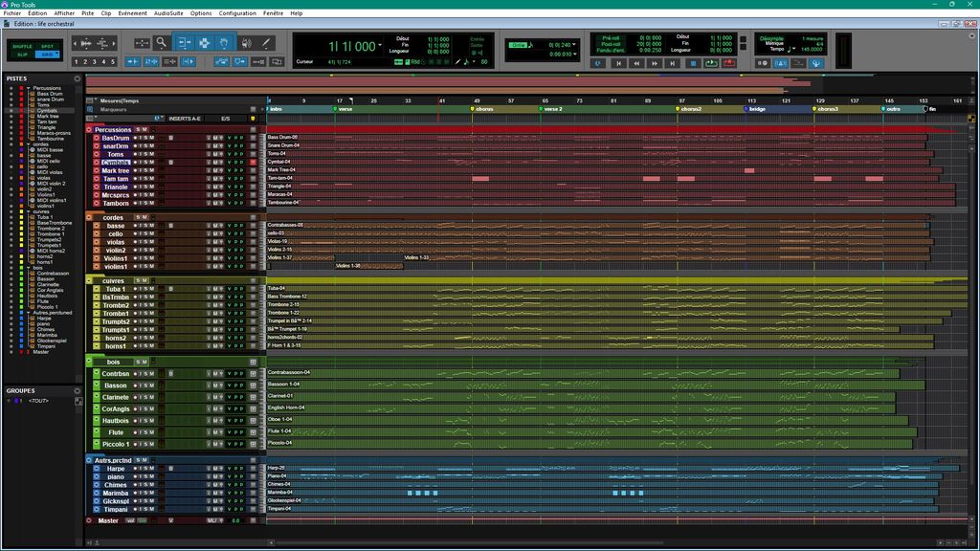Open the main counter format dropdown
980x551 pixels.
[381, 46]
